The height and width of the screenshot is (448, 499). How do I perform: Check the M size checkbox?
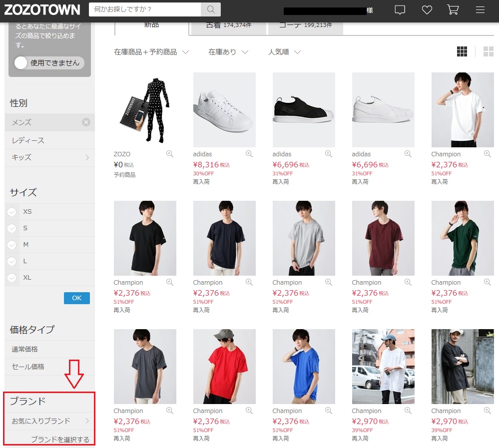12,245
